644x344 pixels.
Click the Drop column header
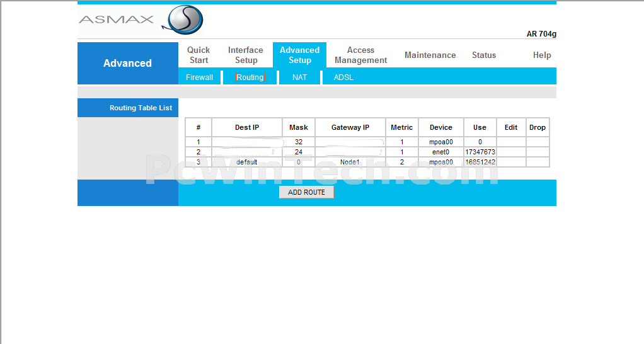[x=538, y=127]
